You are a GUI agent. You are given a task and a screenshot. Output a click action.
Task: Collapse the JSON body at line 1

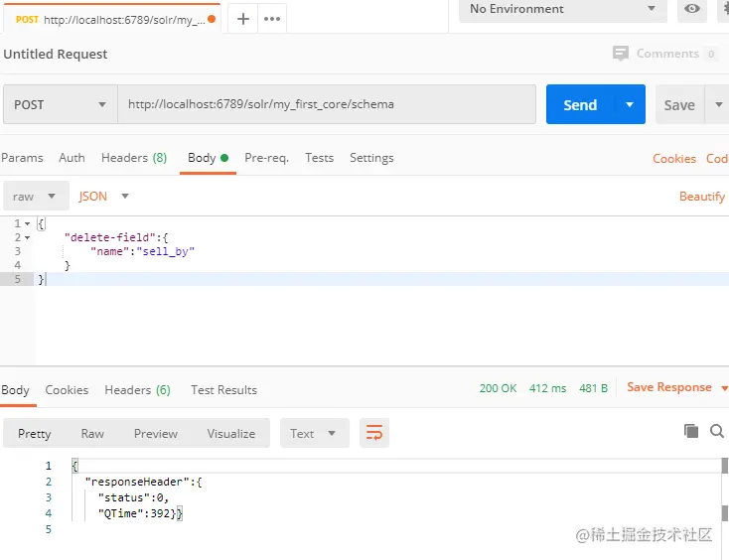click(x=27, y=224)
